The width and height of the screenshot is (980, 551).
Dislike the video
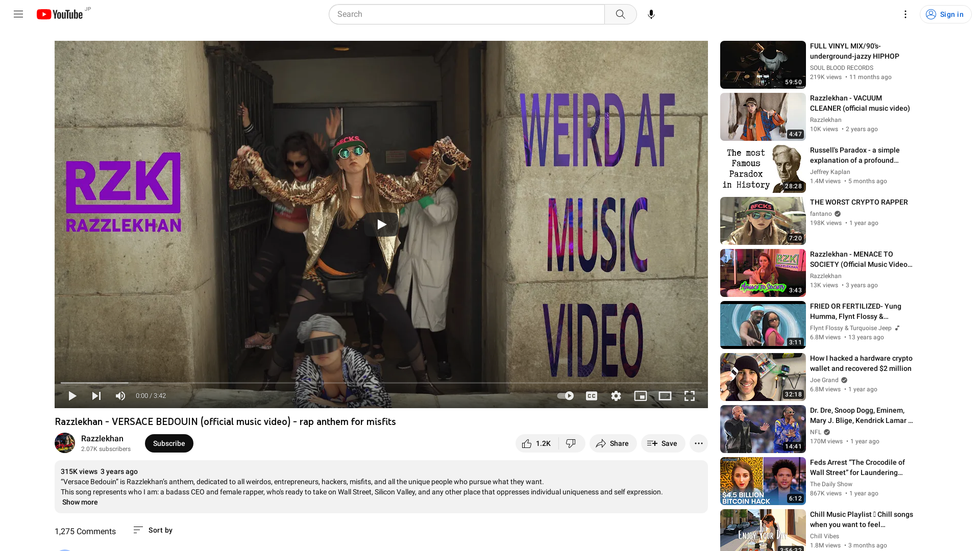(x=572, y=443)
